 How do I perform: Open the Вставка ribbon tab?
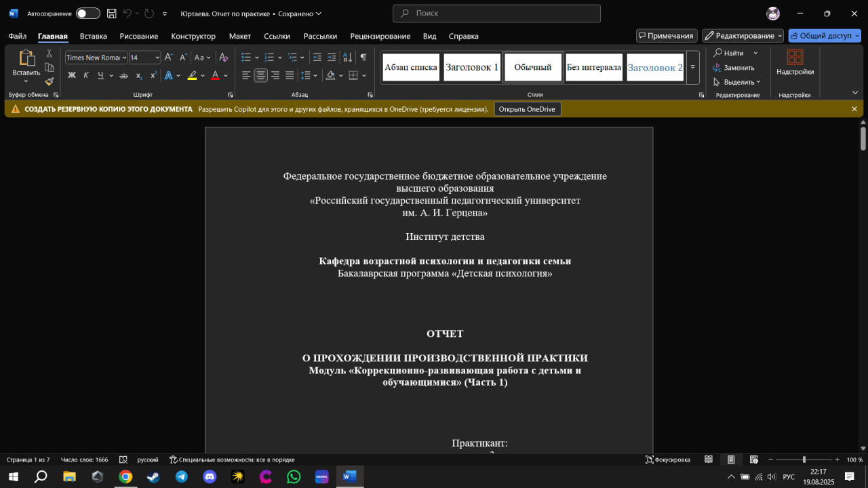click(x=93, y=36)
